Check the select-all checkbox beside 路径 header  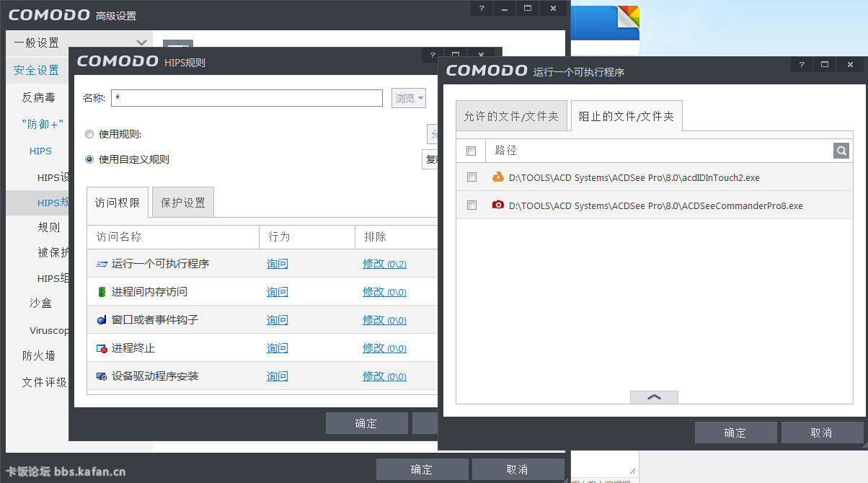coord(471,151)
